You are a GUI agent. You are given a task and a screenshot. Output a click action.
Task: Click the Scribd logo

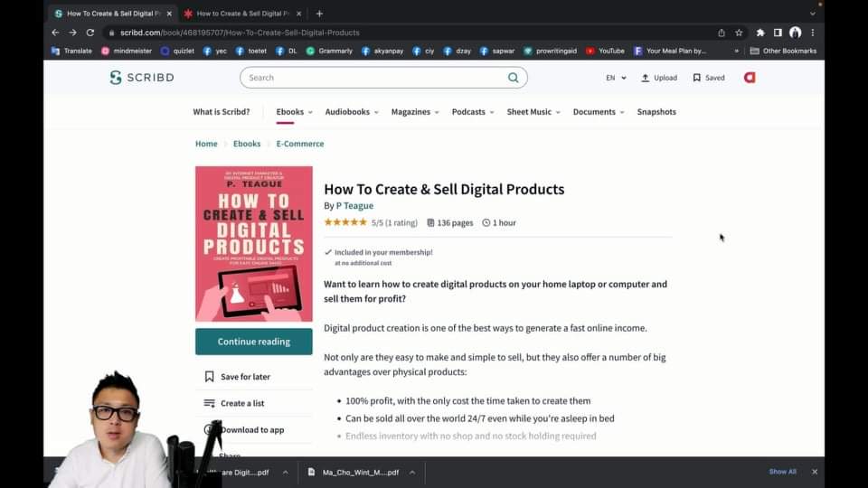point(142,78)
